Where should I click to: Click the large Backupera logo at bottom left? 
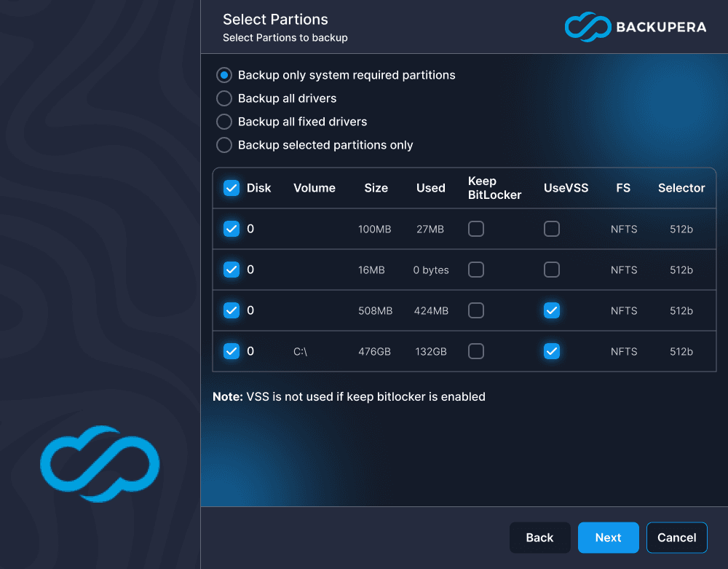[100, 464]
